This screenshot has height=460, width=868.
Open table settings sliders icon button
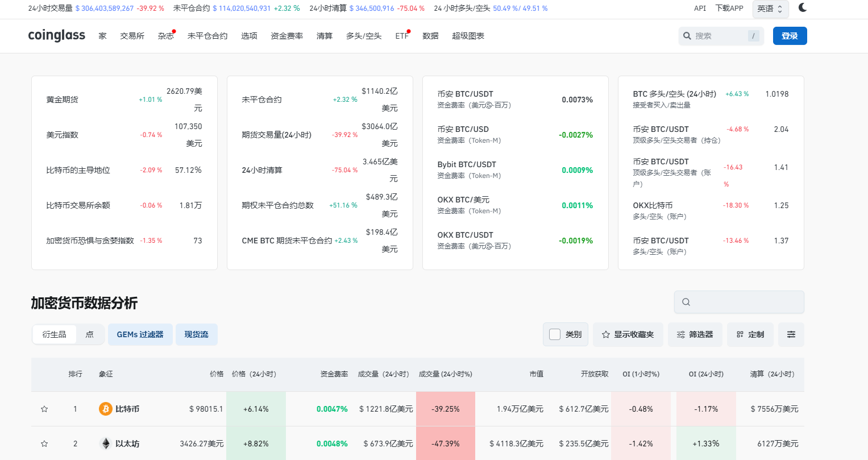point(791,334)
